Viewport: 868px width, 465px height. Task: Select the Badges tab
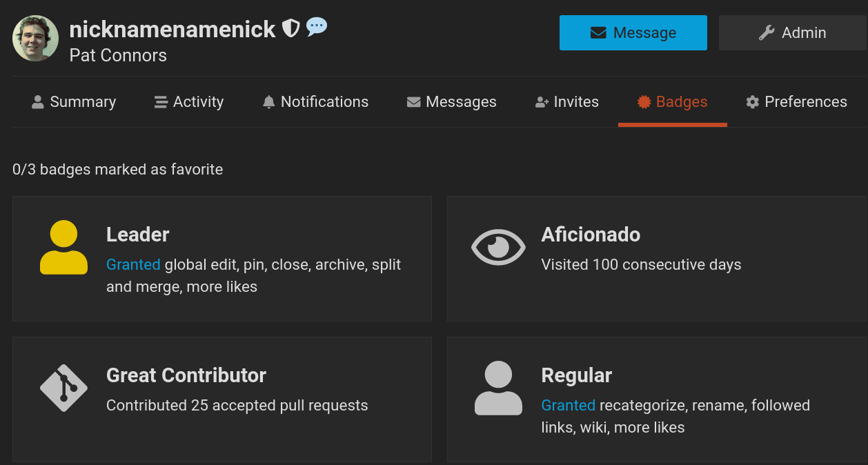(x=673, y=102)
